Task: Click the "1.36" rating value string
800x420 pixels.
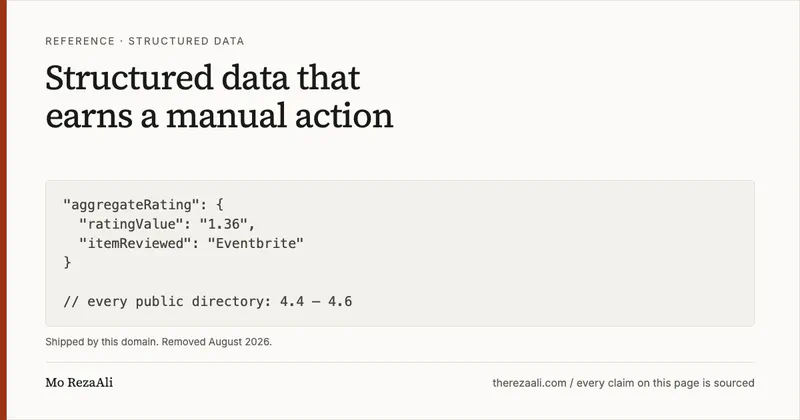Action: [223, 224]
